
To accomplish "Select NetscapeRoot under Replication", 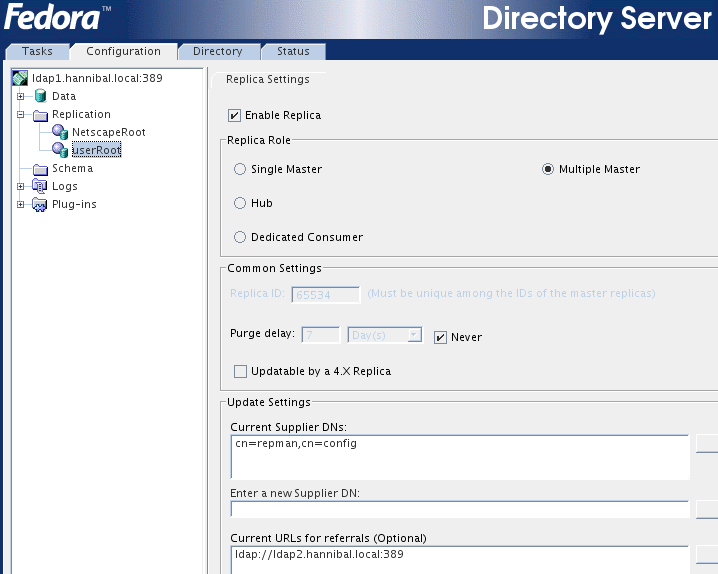I will (x=109, y=132).
